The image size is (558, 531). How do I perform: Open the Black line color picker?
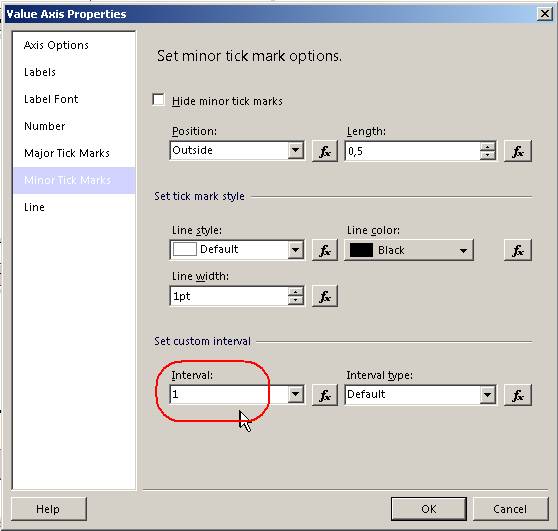click(409, 250)
